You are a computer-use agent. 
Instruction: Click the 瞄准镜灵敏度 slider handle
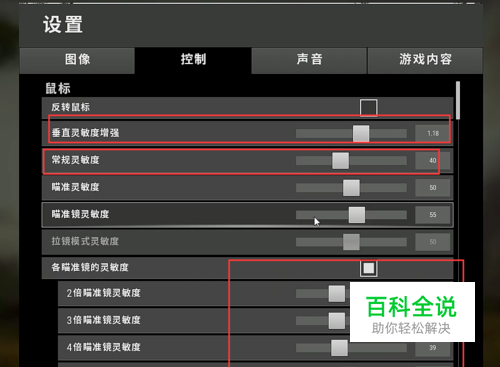357,215
